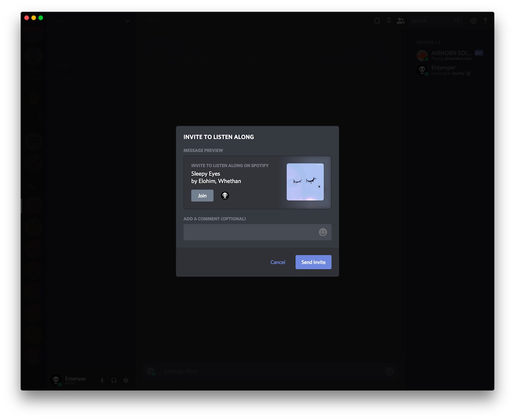
Task: Open pinned messages icon
Action: [x=388, y=21]
